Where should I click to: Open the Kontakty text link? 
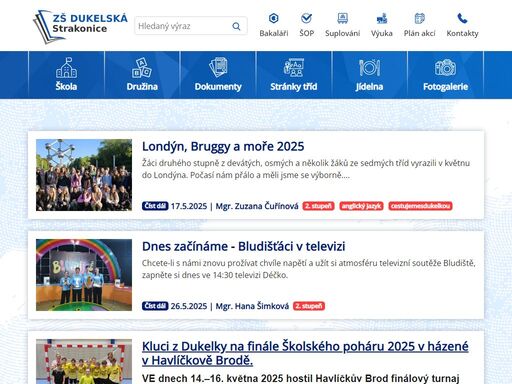point(462,33)
